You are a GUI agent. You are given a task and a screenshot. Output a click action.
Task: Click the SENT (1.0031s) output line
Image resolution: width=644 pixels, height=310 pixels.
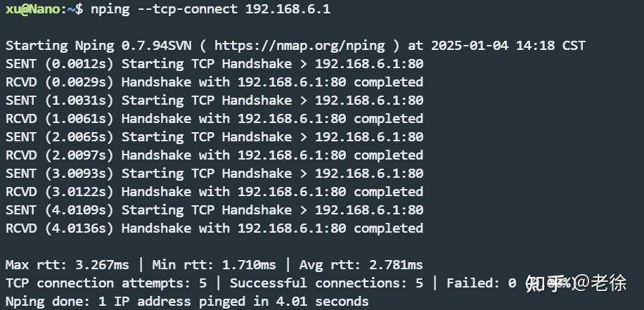click(214, 101)
